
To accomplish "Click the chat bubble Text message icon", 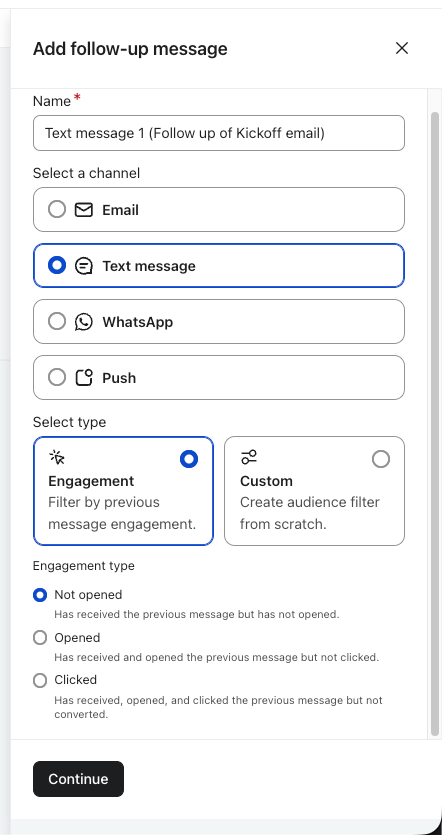I will (x=84, y=266).
